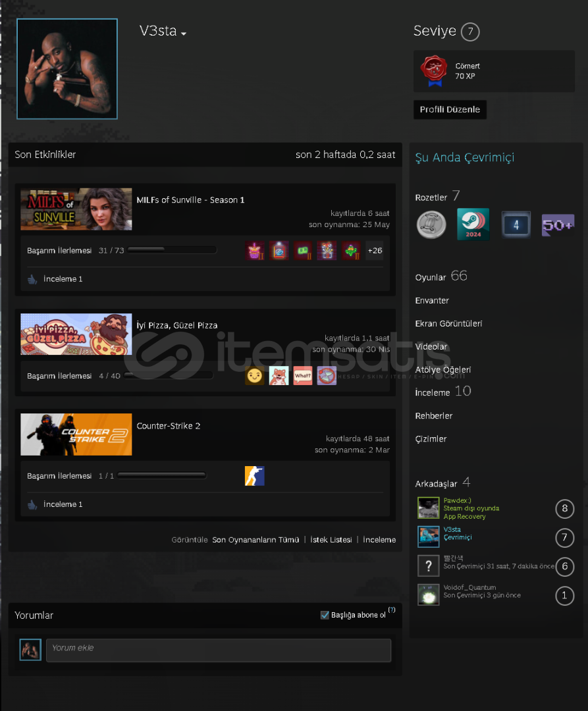Click the large V3sta profile avatar
This screenshot has width=588, height=711.
(67, 69)
